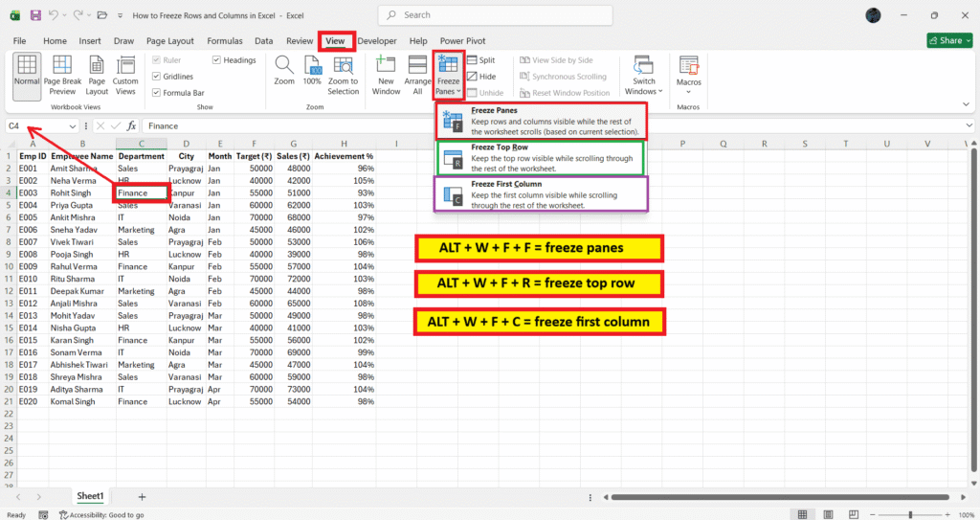Click the Excel app icon in title bar
980x520 pixels.
(15, 15)
